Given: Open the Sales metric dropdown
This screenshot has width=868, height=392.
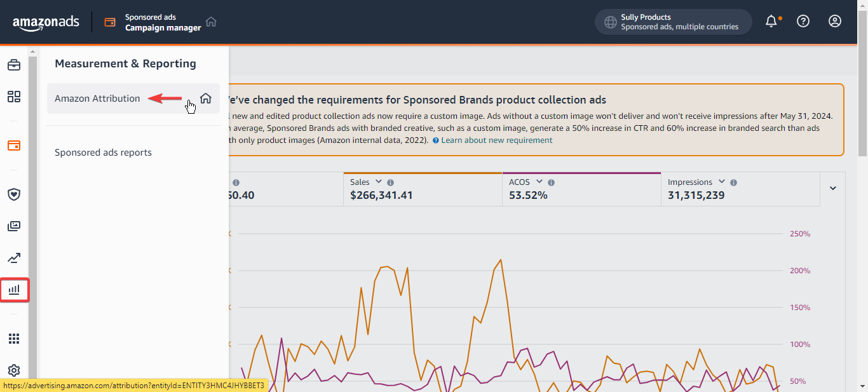Looking at the screenshot, I should 379,182.
